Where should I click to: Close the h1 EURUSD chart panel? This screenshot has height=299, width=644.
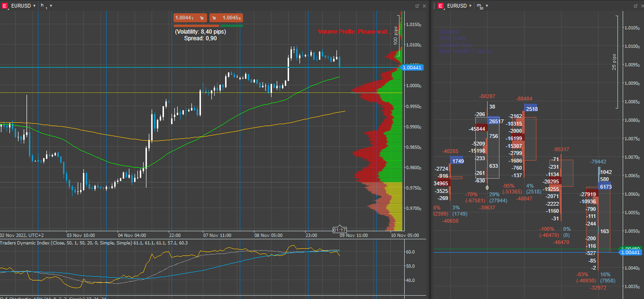coord(424,6)
